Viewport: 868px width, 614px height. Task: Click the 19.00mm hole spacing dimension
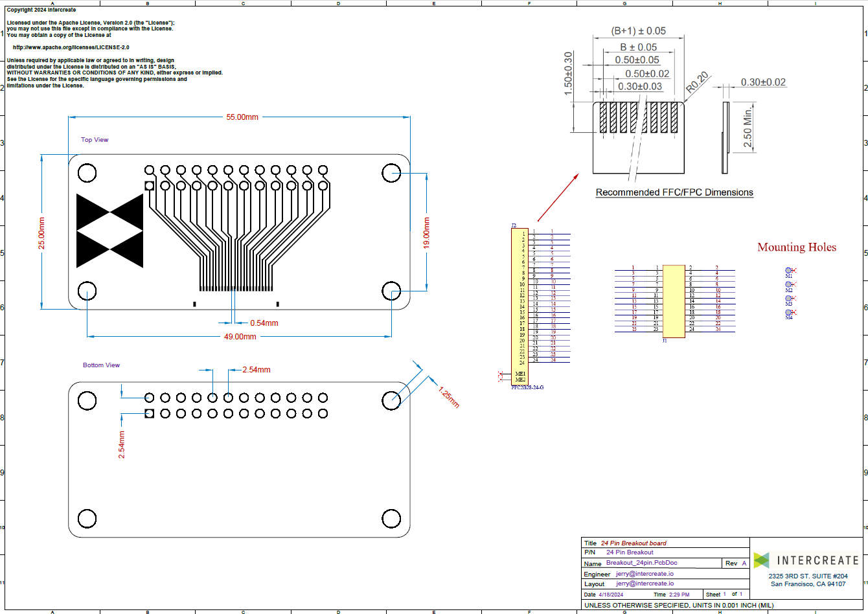pos(426,232)
